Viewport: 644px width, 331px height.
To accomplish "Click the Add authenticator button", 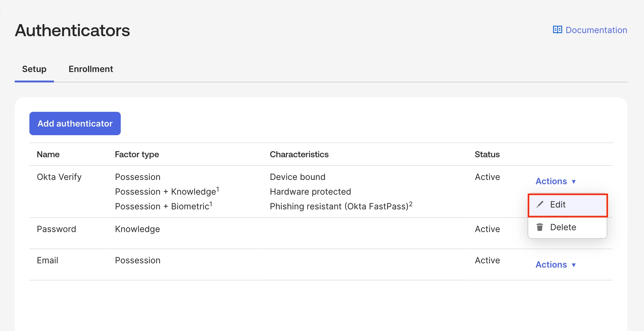I will point(75,123).
